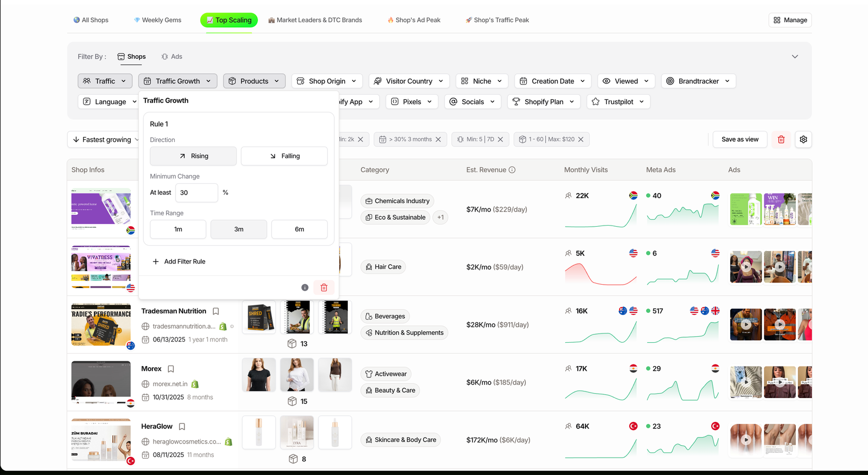Remove the '1 - 60 | Max: $120' filter chip
The height and width of the screenshot is (475, 868).
[x=580, y=139]
